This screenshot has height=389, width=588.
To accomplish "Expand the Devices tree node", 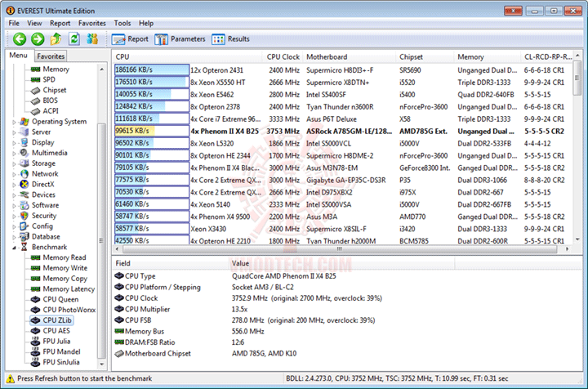I will pos(14,195).
